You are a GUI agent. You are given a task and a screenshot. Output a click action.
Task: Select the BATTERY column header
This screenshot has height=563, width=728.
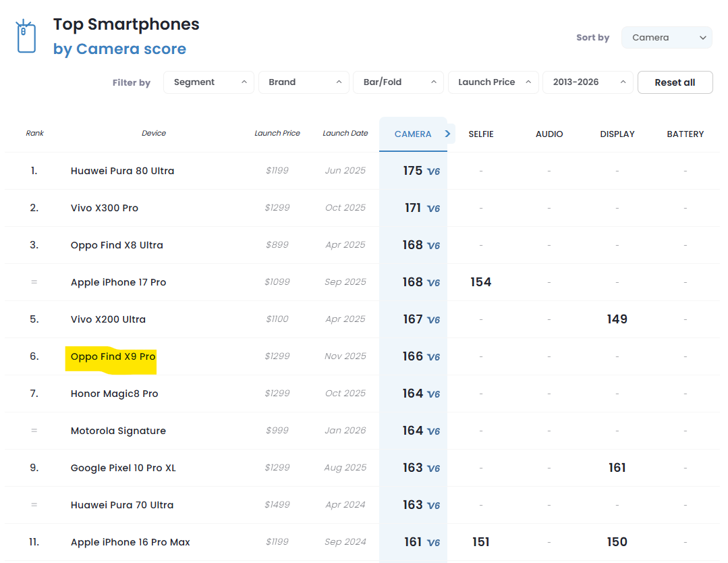click(685, 134)
